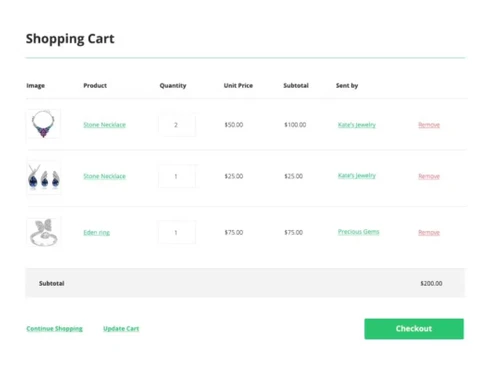Select the $50.00 unit price
Screen dimensions: 500x375
coord(234,125)
